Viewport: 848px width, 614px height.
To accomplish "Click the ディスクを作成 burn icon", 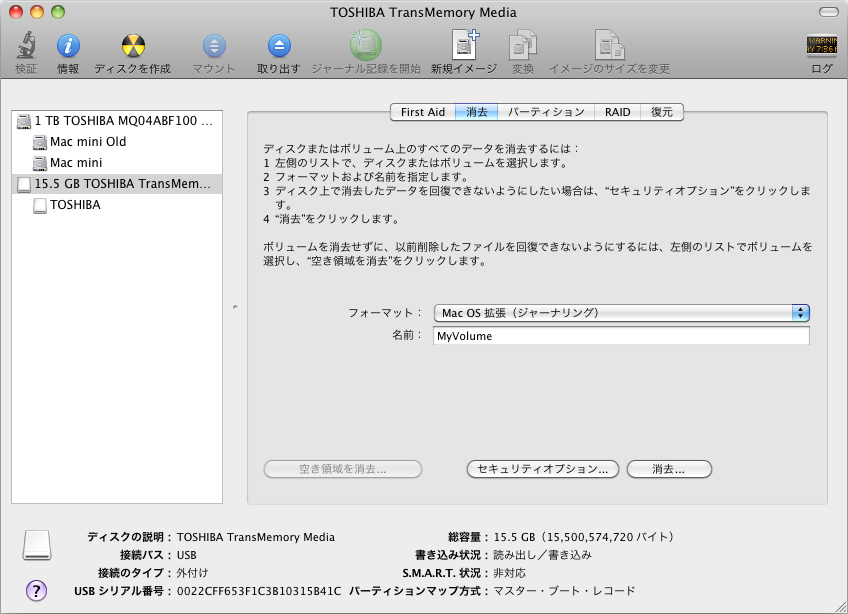I will coord(133,45).
